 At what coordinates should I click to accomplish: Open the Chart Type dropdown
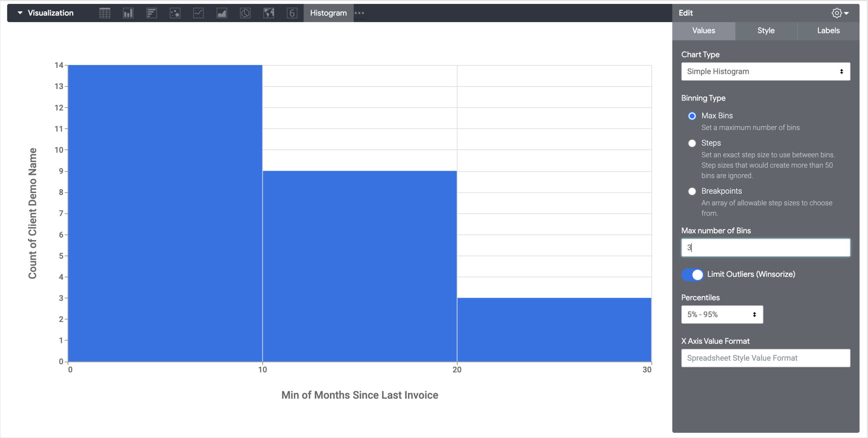pyautogui.click(x=765, y=71)
